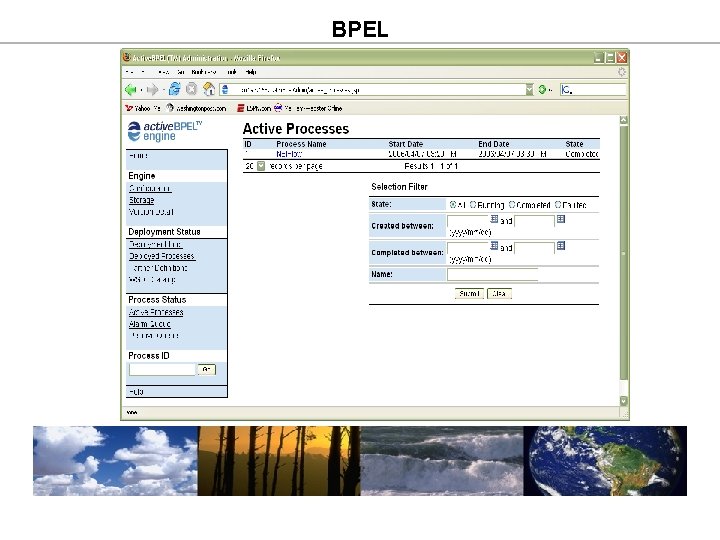Screen dimensions: 720x540
Task: Open the washingtonpost.com bookmark
Action: (196, 108)
